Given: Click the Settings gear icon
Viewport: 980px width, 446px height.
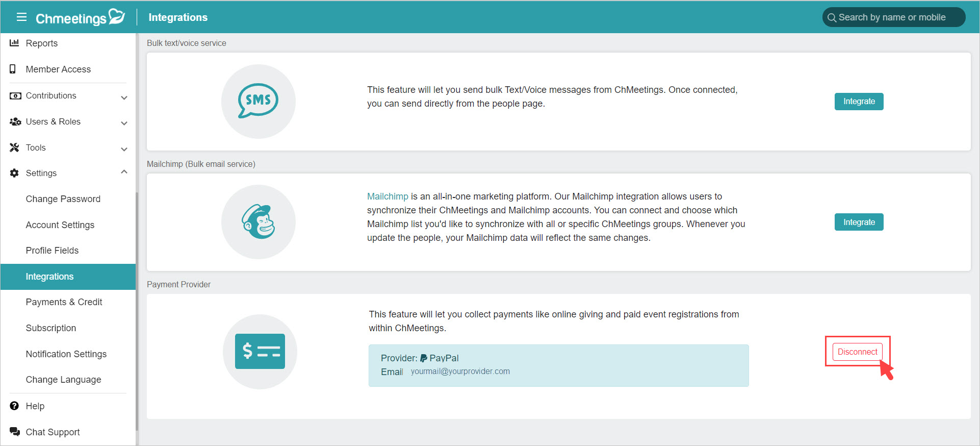Looking at the screenshot, I should point(14,173).
